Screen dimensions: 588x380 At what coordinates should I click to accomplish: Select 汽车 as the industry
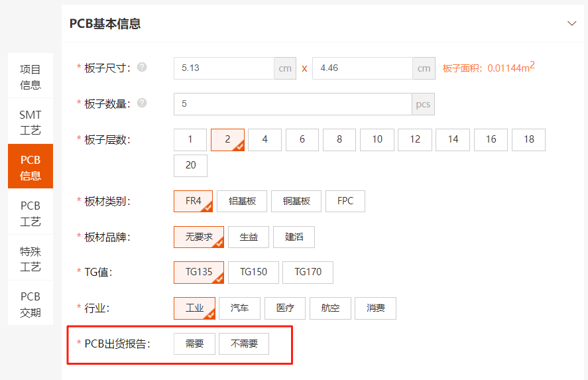(239, 308)
